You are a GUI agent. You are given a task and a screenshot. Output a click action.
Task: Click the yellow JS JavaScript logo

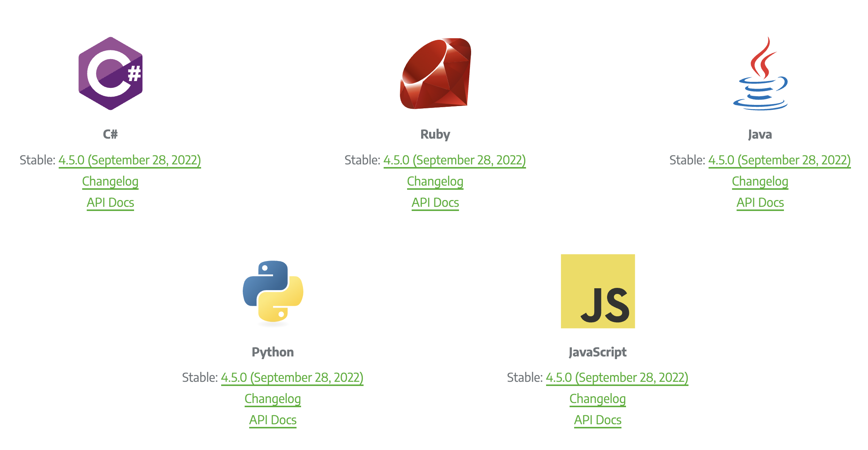pos(598,291)
